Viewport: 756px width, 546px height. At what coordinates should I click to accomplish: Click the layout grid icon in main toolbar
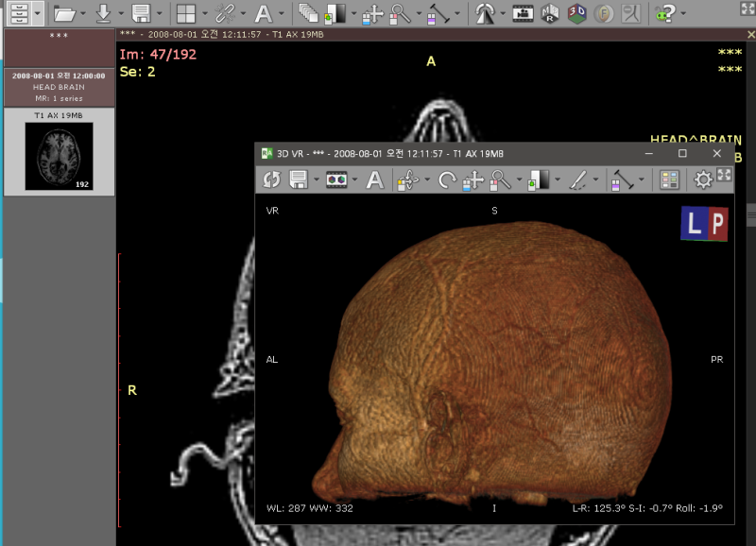point(186,13)
